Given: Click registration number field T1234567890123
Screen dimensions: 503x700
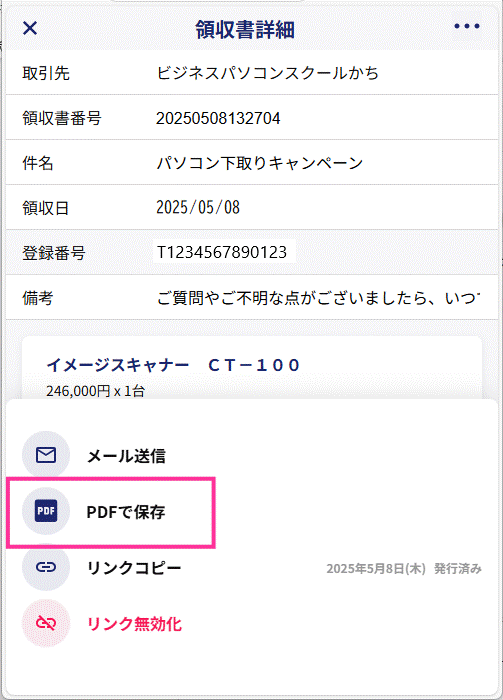Looking at the screenshot, I should 224,252.
